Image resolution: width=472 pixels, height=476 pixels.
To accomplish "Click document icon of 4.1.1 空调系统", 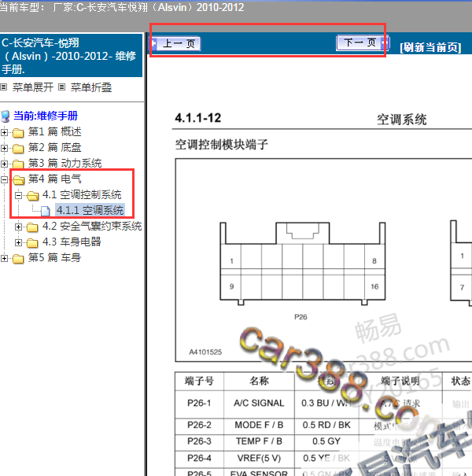I will coord(45,211).
